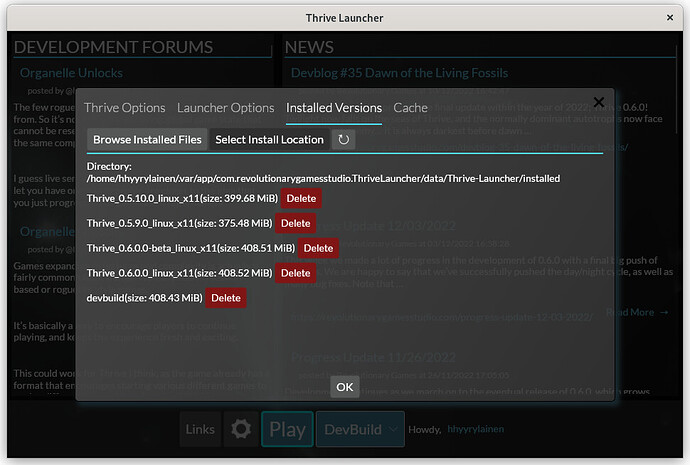Delete the devbuild installation
Screen dimensions: 690x465
pyautogui.click(x=226, y=298)
